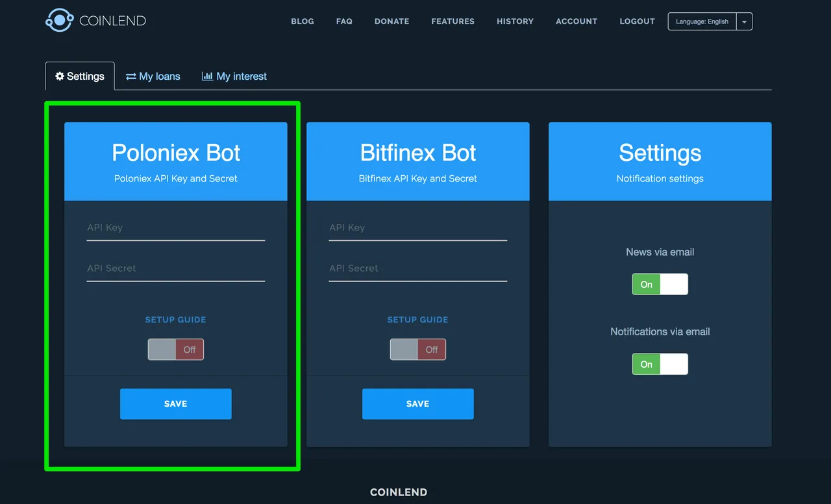Open the Account menu item
This screenshot has width=831, height=504.
click(577, 21)
